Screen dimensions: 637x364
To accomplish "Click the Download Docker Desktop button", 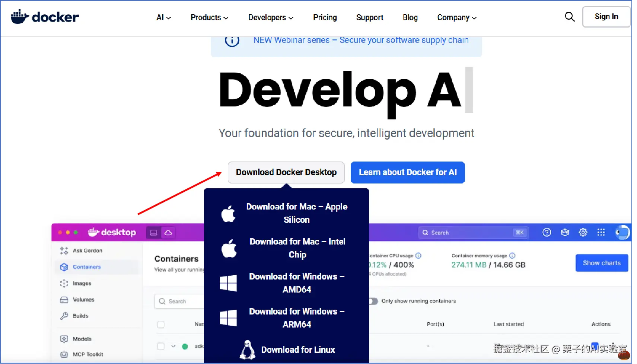I will pos(286,172).
